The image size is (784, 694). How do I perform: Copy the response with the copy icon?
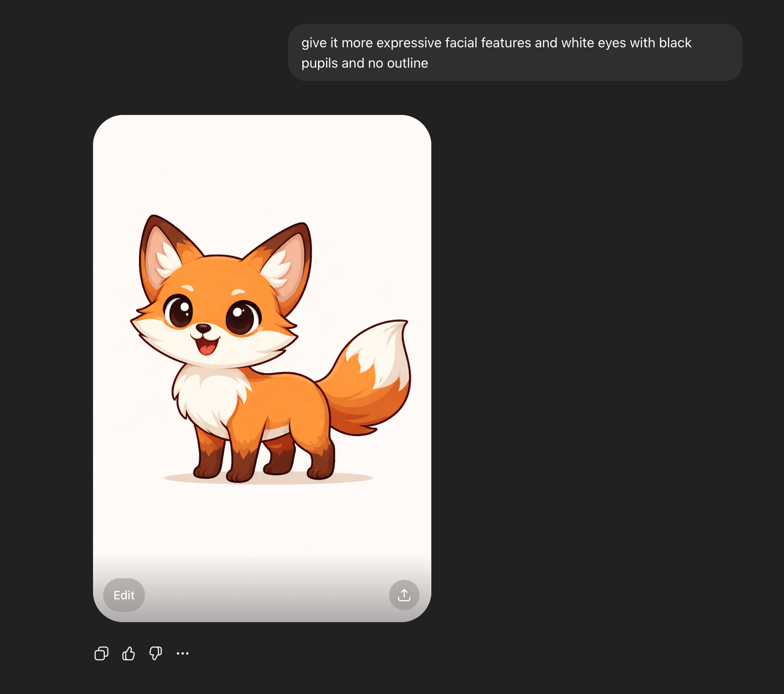[x=101, y=653]
